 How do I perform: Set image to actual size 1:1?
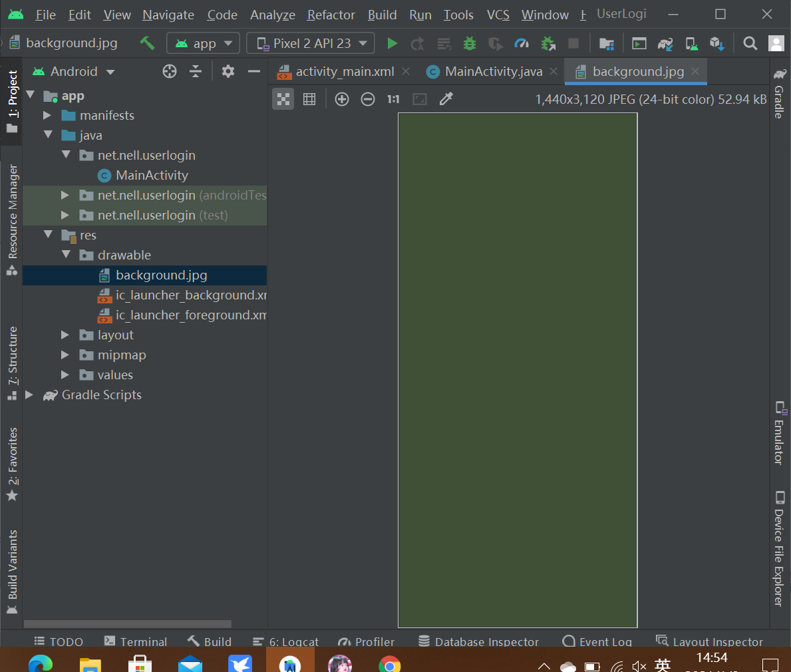tap(393, 99)
